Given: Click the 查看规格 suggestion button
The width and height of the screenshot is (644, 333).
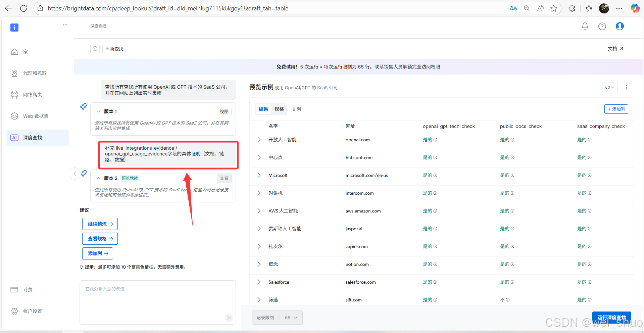Looking at the screenshot, I should point(100,239).
